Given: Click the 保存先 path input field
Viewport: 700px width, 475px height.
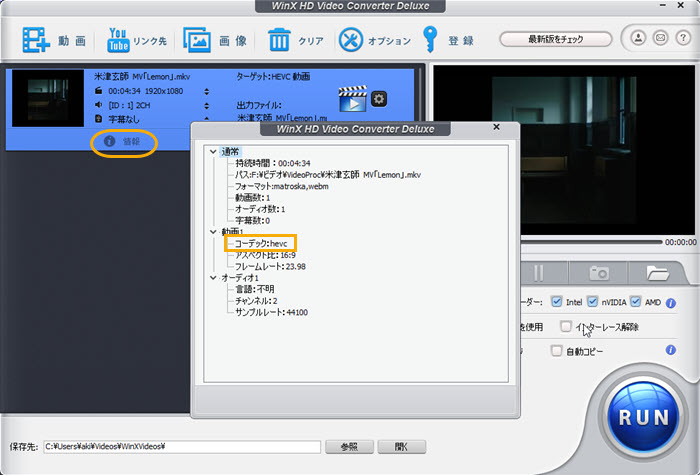Looking at the screenshot, I should [x=182, y=446].
